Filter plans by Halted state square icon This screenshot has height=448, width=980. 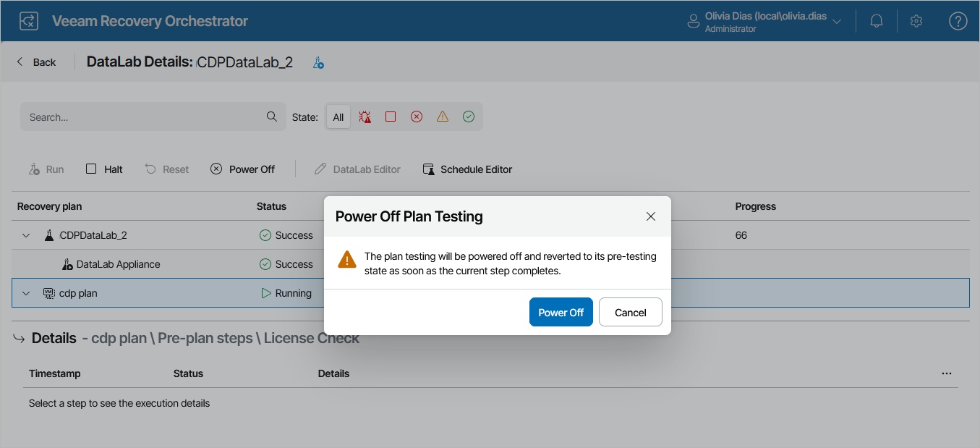pos(391,117)
